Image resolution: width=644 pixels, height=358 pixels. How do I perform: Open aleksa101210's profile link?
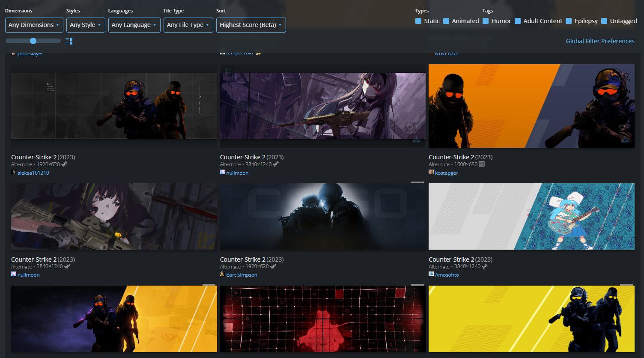click(33, 173)
